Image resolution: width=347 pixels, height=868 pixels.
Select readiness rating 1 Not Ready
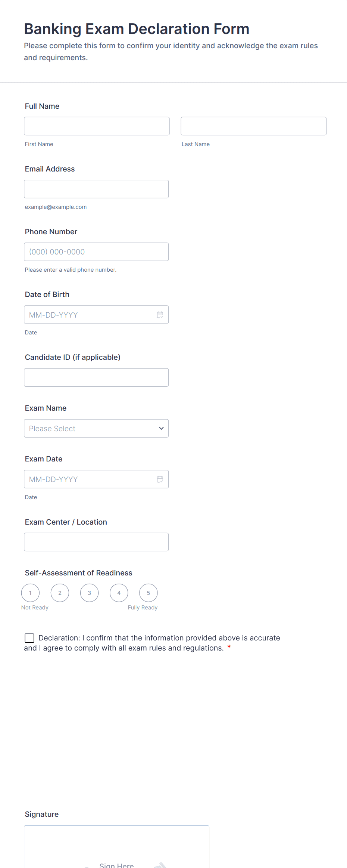(30, 593)
